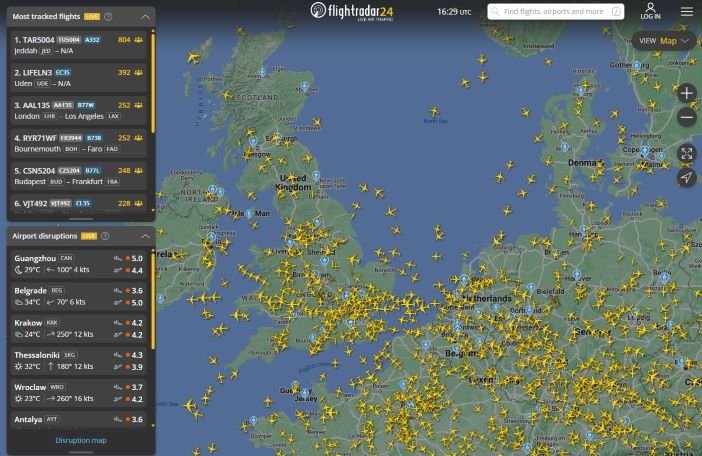This screenshot has height=456, width=702.
Task: Open Wroclaw WRO disruption row
Action: (x=78, y=392)
